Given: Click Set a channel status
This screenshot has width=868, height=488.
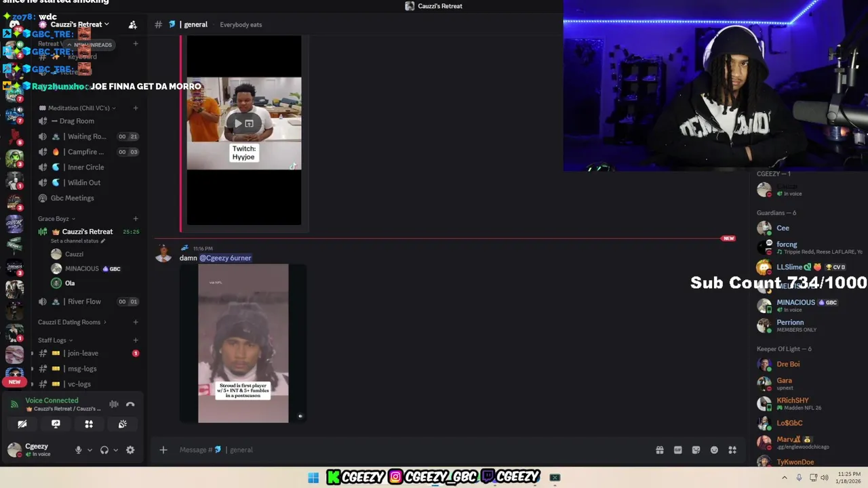Looking at the screenshot, I should point(78,241).
